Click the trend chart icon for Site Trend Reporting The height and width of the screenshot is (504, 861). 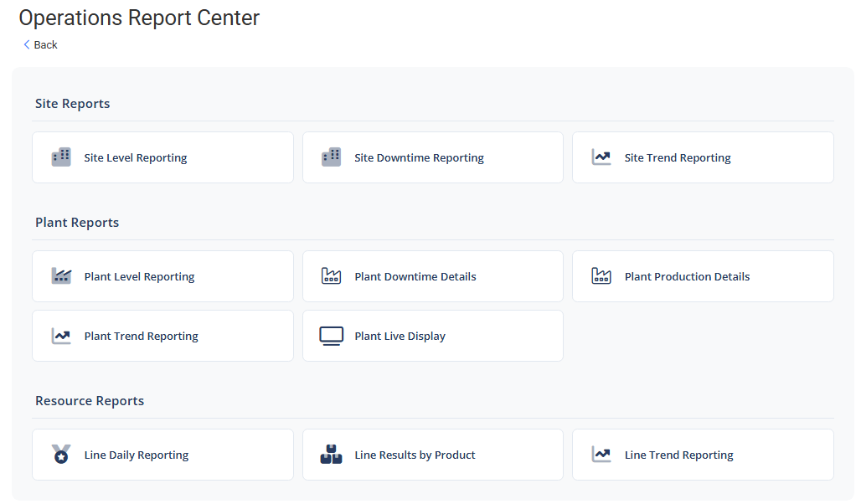601,157
